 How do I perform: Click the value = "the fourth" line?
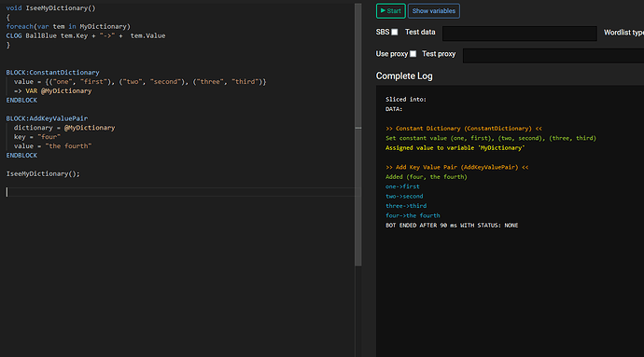coord(52,146)
